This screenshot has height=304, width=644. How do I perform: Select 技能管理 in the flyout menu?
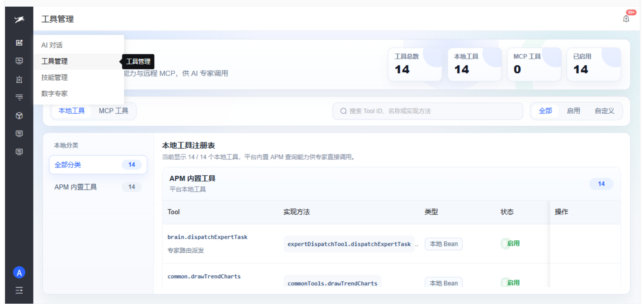[79, 78]
